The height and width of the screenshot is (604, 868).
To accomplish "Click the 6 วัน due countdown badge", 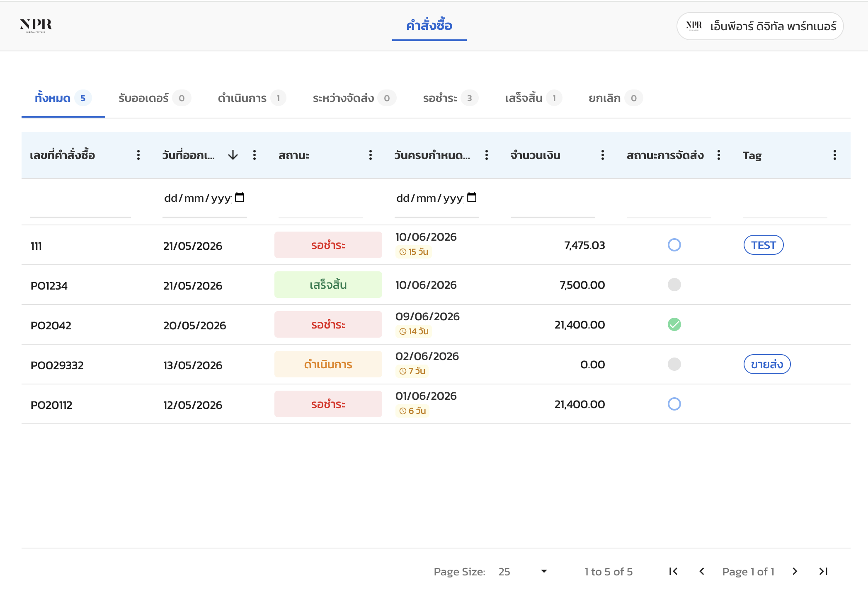I will click(x=412, y=411).
